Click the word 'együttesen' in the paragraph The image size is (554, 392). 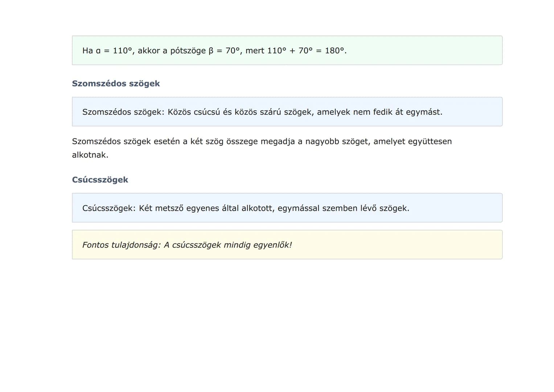(430, 141)
